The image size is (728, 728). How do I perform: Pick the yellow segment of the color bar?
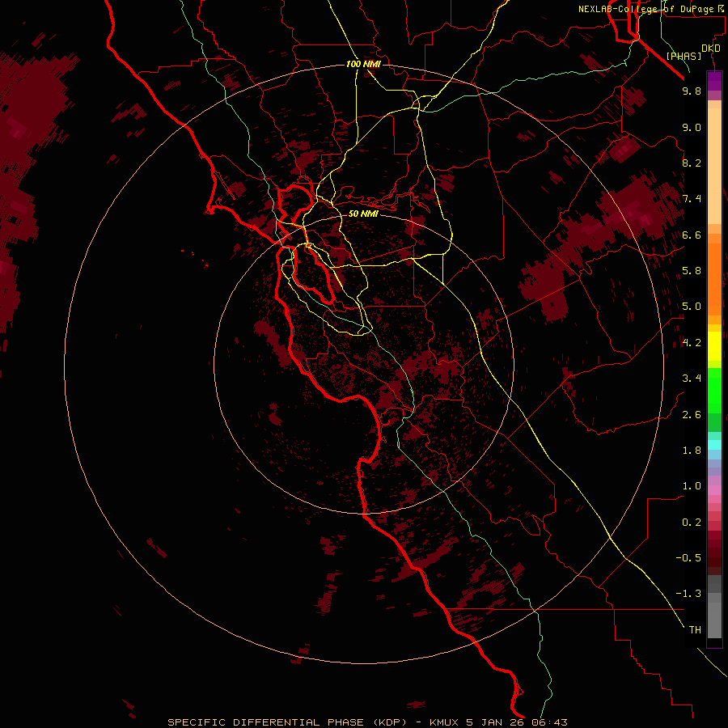pyautogui.click(x=714, y=346)
